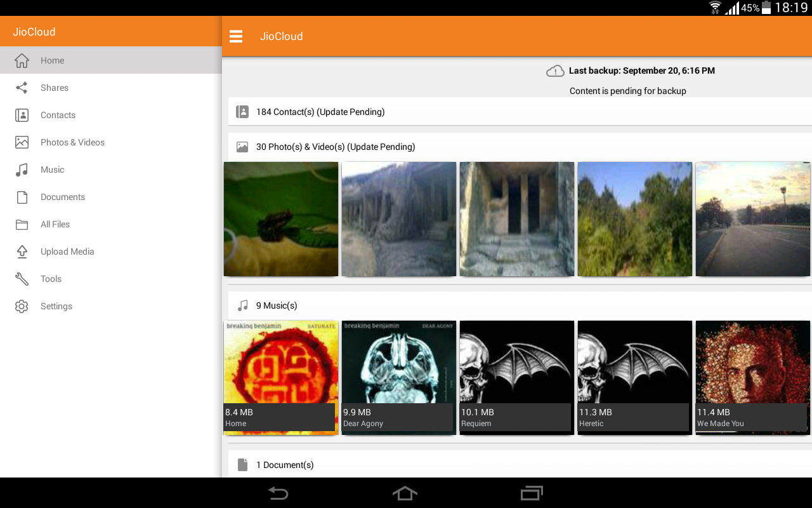Tap the contacts icon beside 184 Contact(s)
This screenshot has height=508, width=812.
pos(242,112)
